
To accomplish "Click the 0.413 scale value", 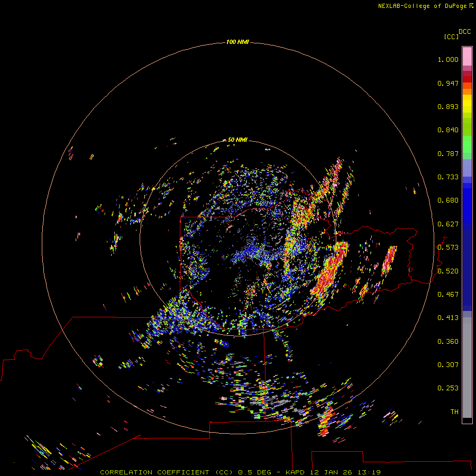I will click(448, 318).
